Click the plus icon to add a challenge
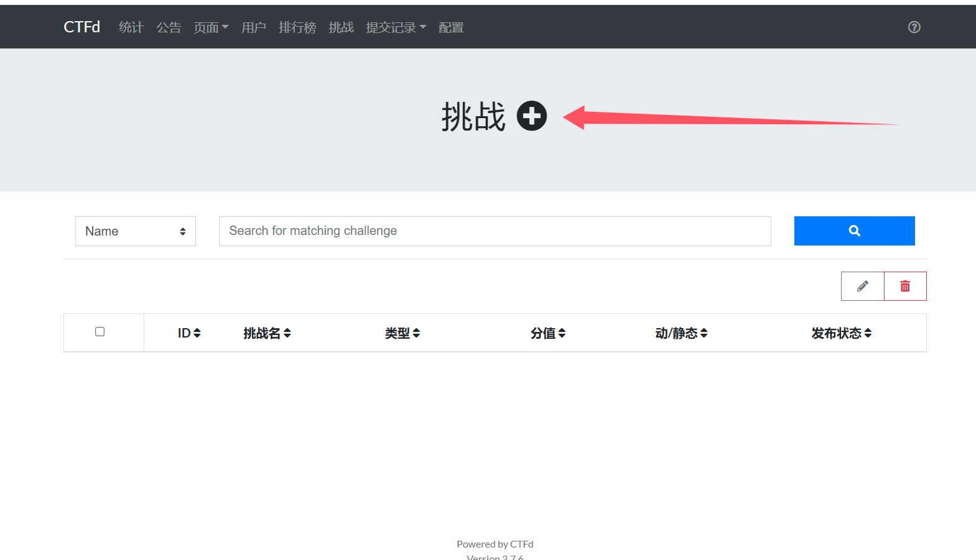The height and width of the screenshot is (560, 976). (x=532, y=116)
